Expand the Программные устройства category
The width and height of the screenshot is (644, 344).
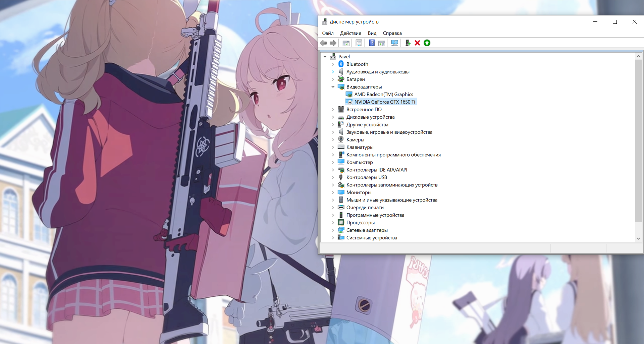click(x=333, y=215)
